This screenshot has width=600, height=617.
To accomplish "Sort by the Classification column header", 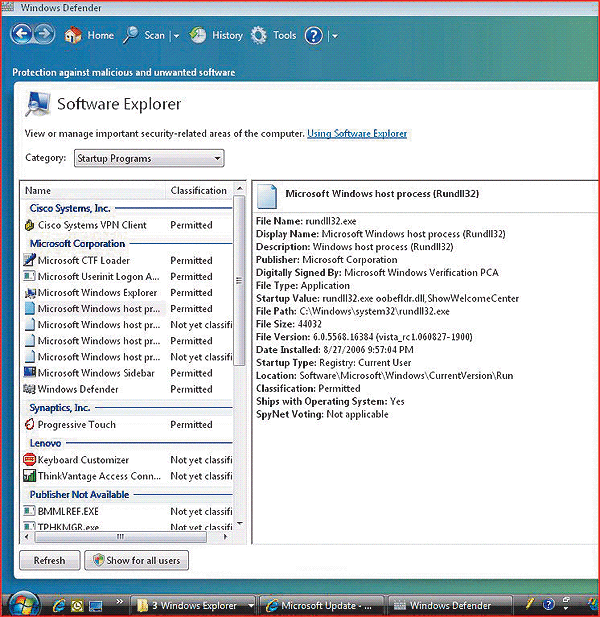I will [198, 190].
